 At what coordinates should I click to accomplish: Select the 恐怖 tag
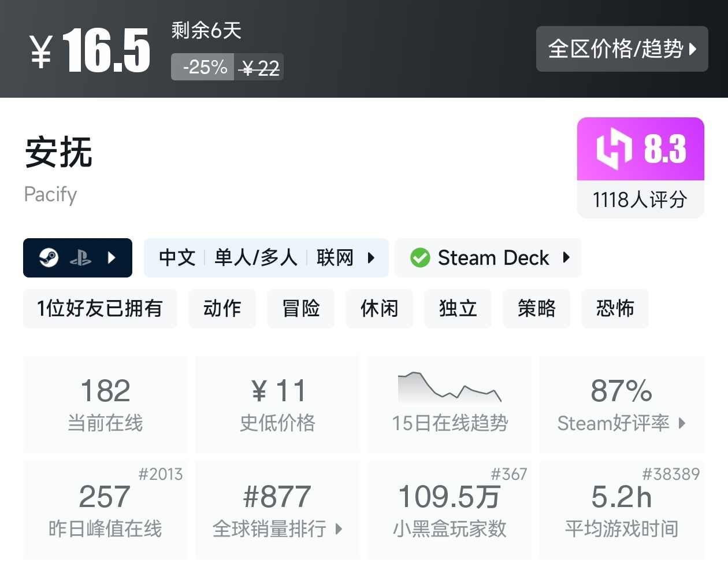615,309
